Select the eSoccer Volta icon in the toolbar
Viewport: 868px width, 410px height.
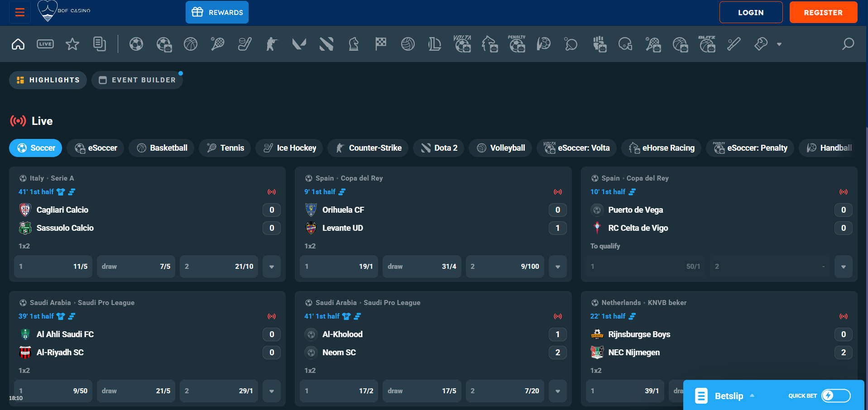462,44
